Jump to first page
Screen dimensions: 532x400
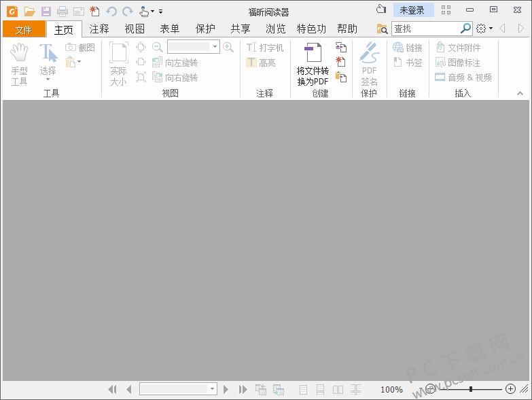point(112,389)
